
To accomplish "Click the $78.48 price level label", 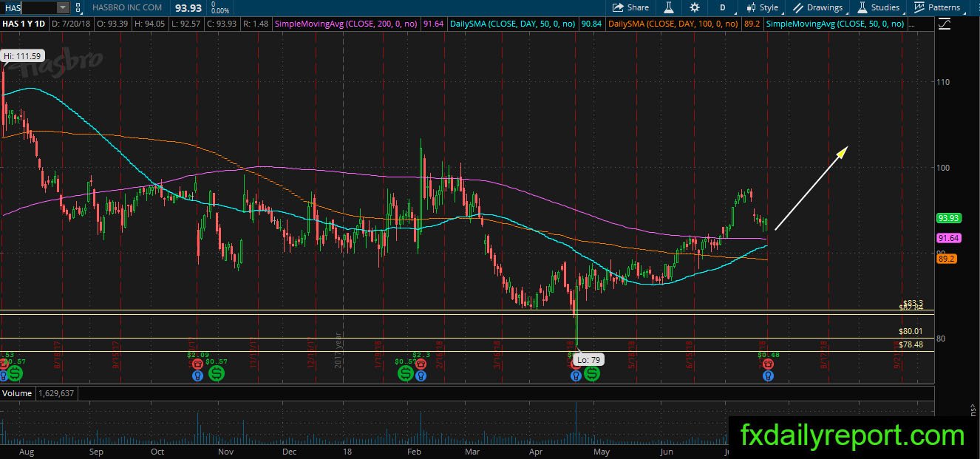I will [x=911, y=344].
